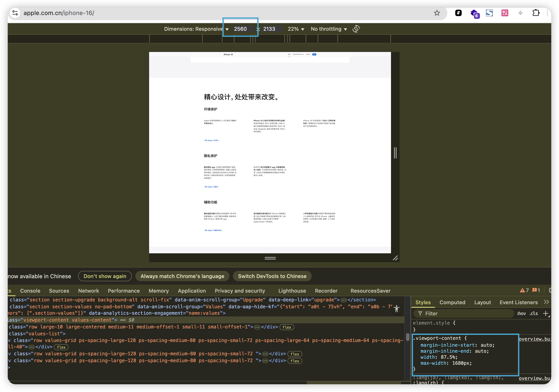Screen dimensions: 559x392
Task: Click the Don't show again button
Action: pyautogui.click(x=105, y=276)
